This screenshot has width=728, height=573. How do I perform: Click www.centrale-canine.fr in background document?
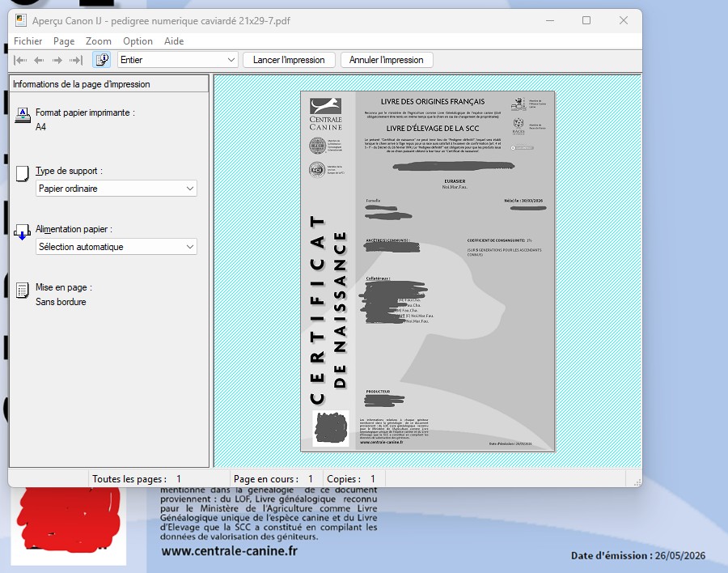pyautogui.click(x=230, y=551)
